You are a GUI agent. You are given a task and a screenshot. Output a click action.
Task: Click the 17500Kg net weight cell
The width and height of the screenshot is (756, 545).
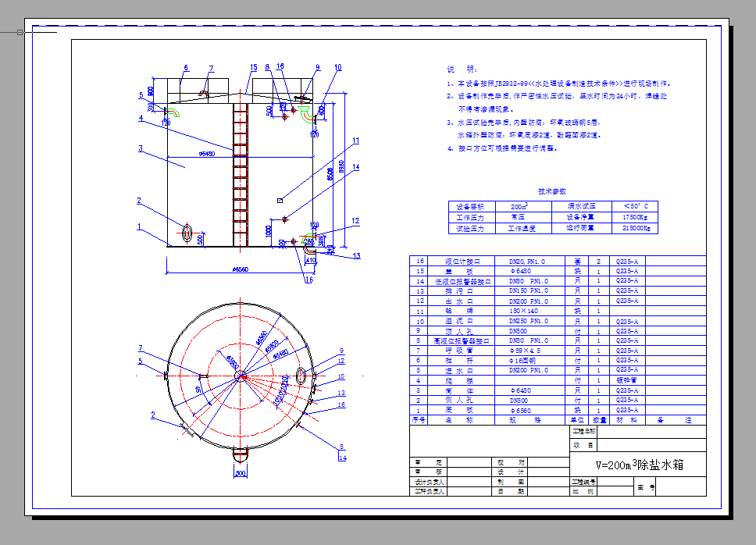(x=636, y=218)
